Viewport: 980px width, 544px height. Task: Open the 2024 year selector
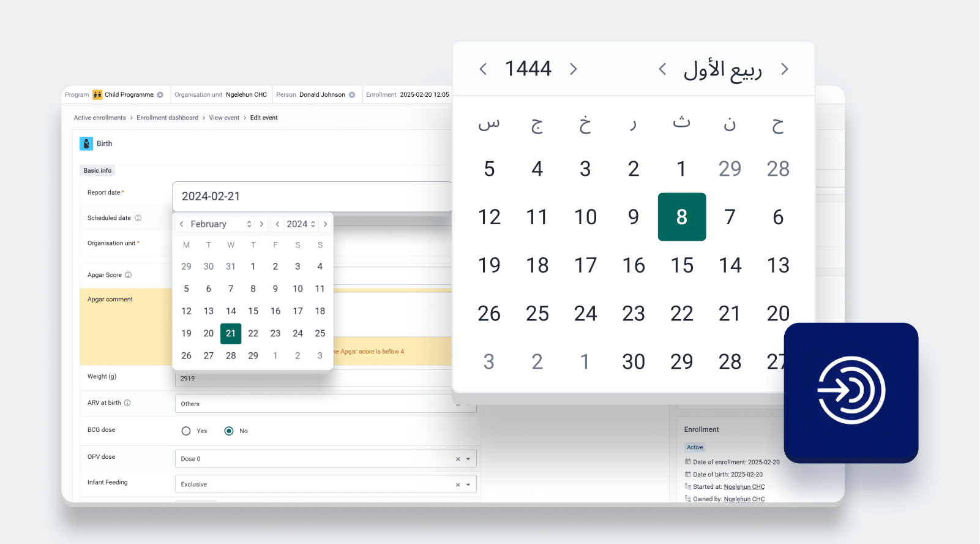(x=301, y=224)
